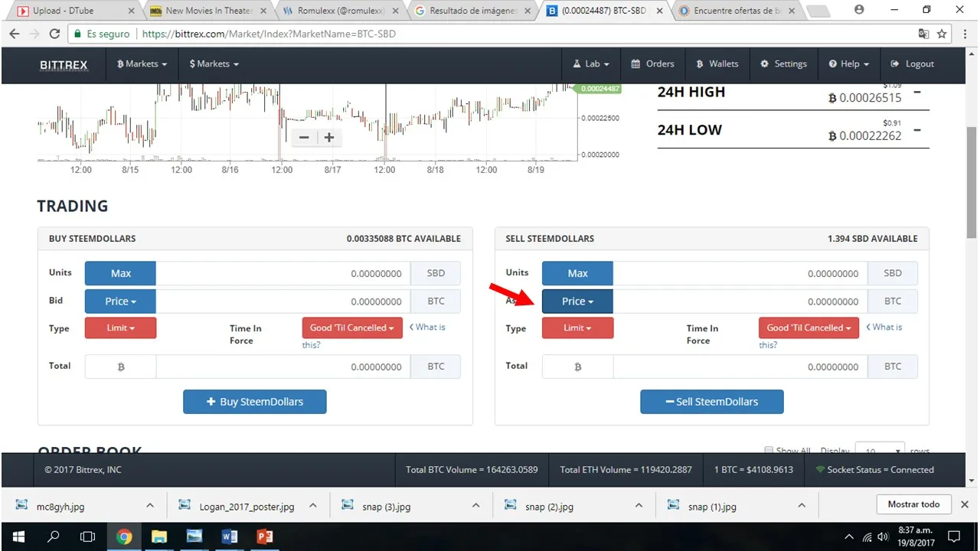Open Task View in the taskbar
The height and width of the screenshot is (551, 980).
(88, 536)
